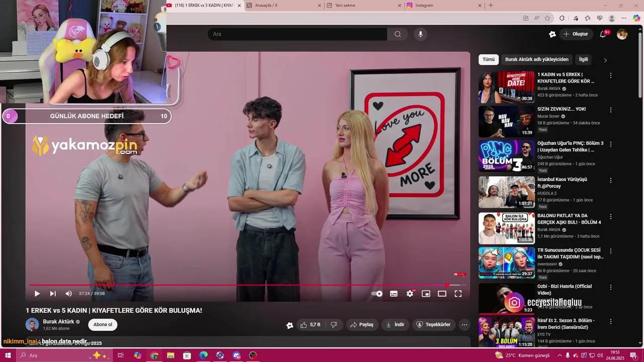Click the Windows taskbar search box

[x=65, y=355]
